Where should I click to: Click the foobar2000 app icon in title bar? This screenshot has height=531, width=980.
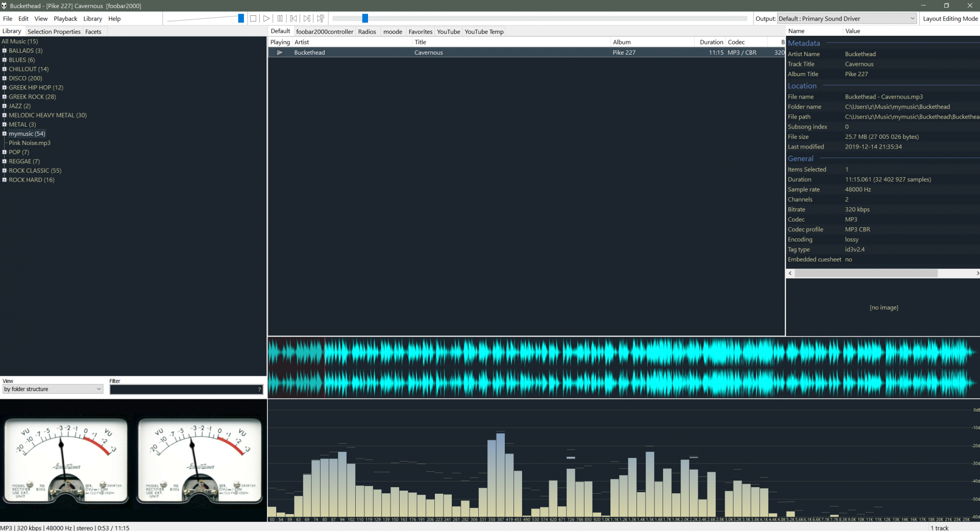click(5, 6)
